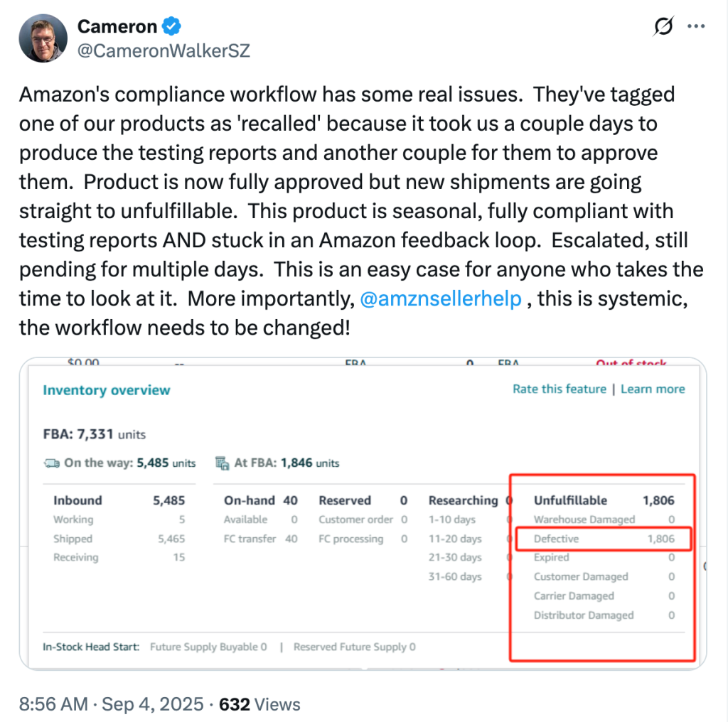Click the FC transfer 40 row
The image size is (728, 722).
click(260, 539)
